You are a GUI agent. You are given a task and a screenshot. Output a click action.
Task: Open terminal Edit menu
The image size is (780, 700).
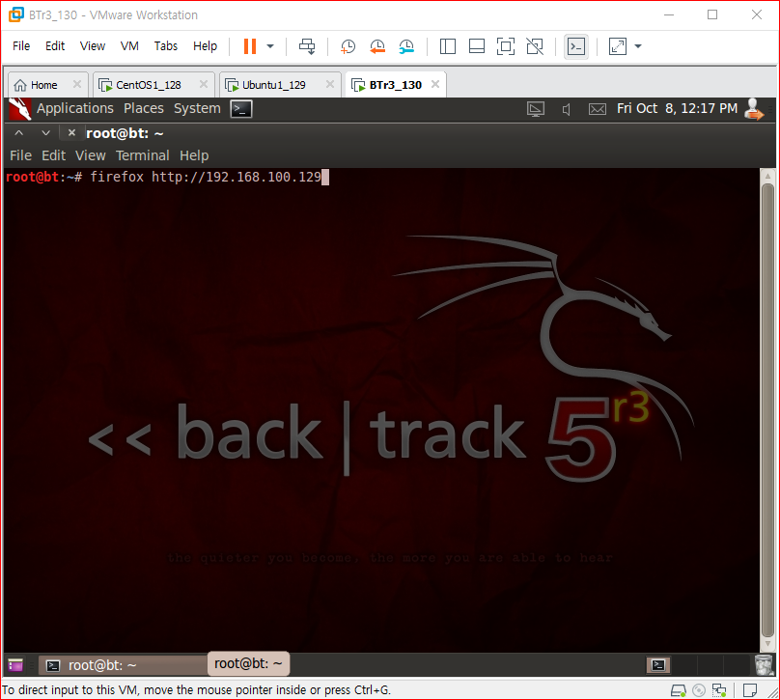click(x=54, y=155)
